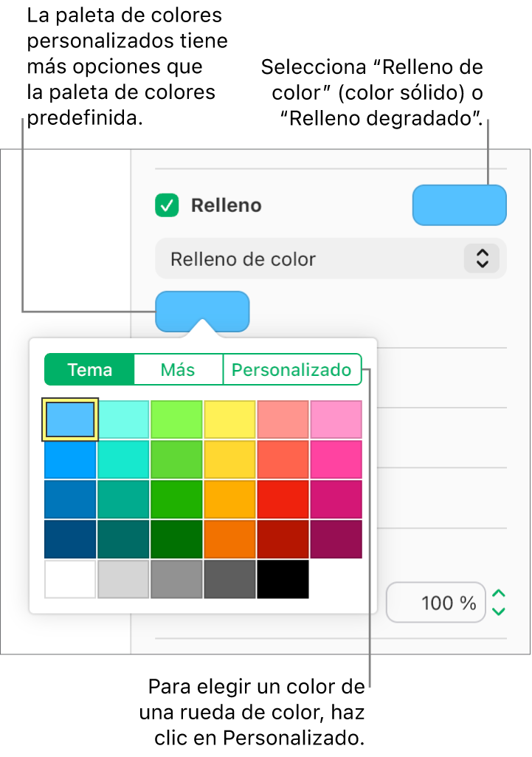Choose the orange swatch in the fourth row
This screenshot has width=532, height=757.
pos(229,539)
